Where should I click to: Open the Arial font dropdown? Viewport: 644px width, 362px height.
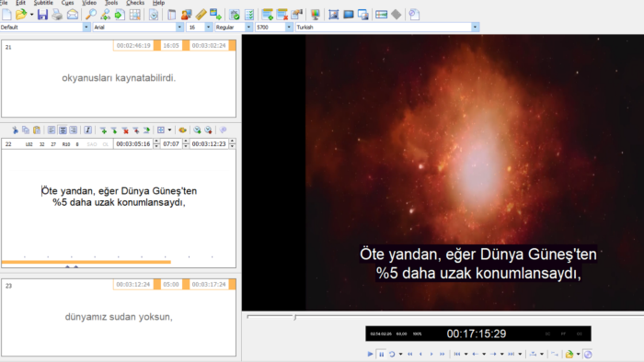click(x=179, y=27)
